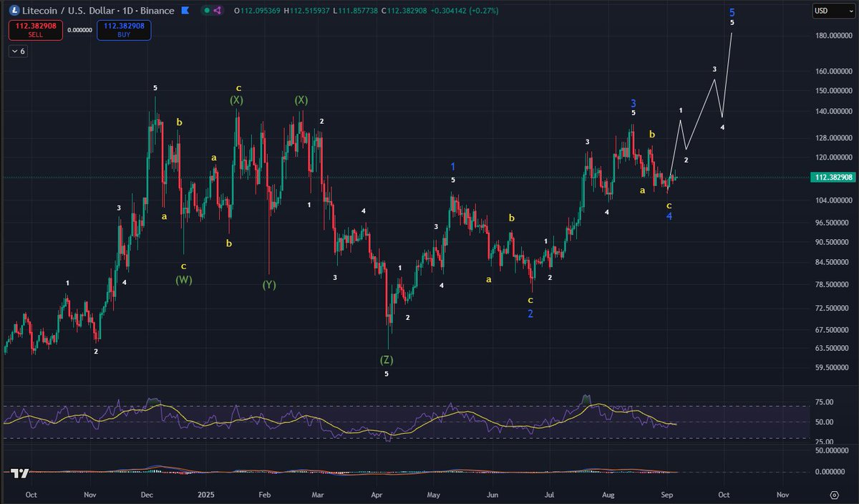
Task: Select the green (Z) wave label
Action: coord(387,359)
